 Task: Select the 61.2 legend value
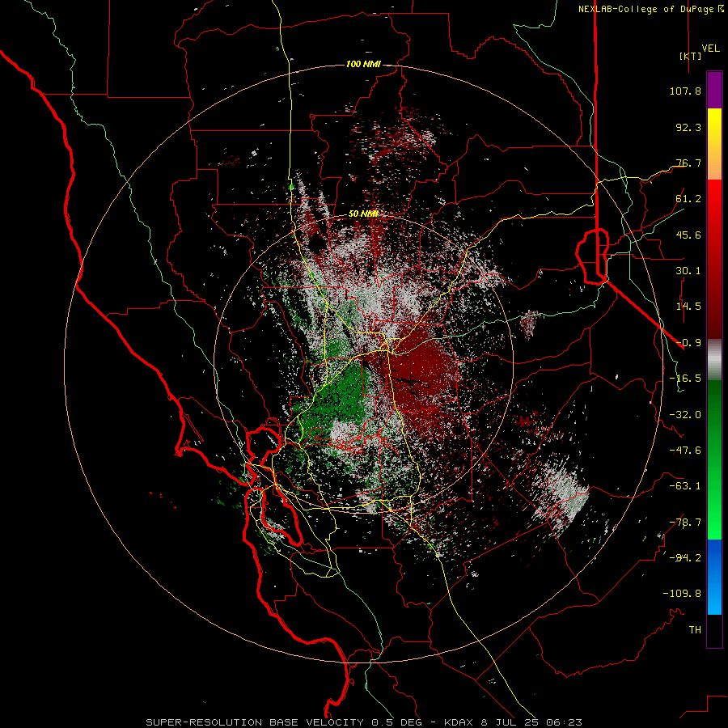[x=688, y=199]
